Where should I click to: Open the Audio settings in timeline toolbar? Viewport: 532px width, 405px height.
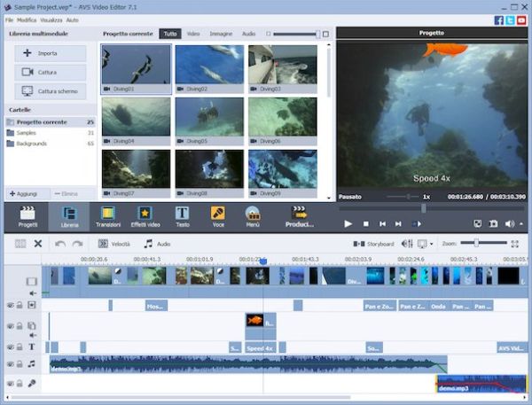point(157,244)
